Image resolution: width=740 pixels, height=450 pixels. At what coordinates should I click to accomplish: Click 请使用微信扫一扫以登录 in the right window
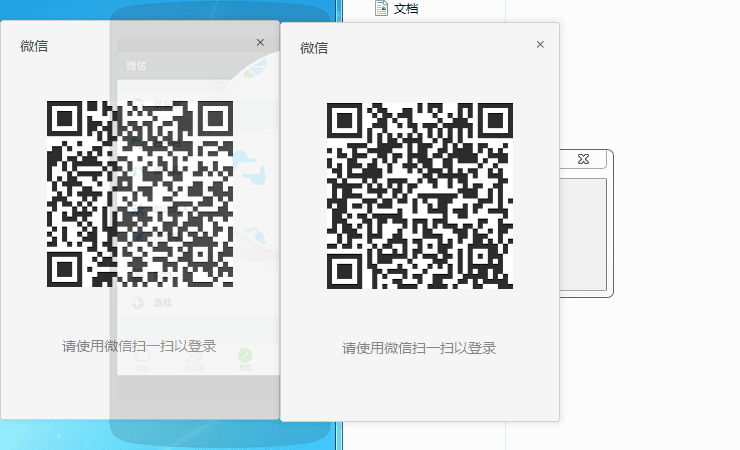(x=419, y=348)
